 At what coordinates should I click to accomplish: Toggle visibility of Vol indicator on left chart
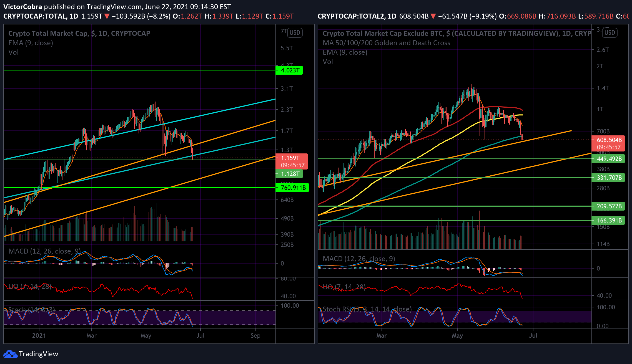[x=13, y=52]
